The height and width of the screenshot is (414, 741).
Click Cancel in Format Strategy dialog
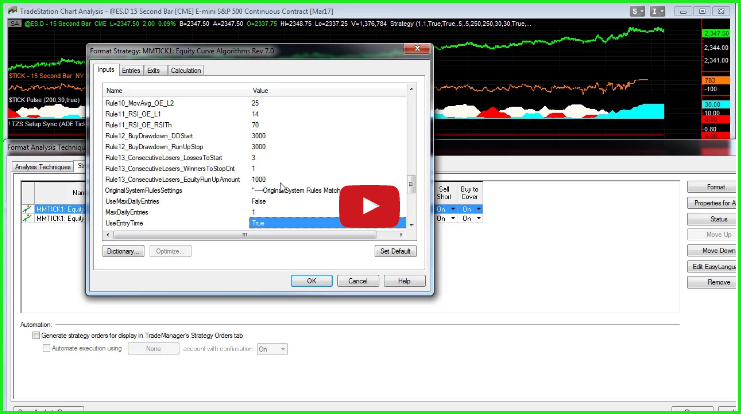click(358, 281)
